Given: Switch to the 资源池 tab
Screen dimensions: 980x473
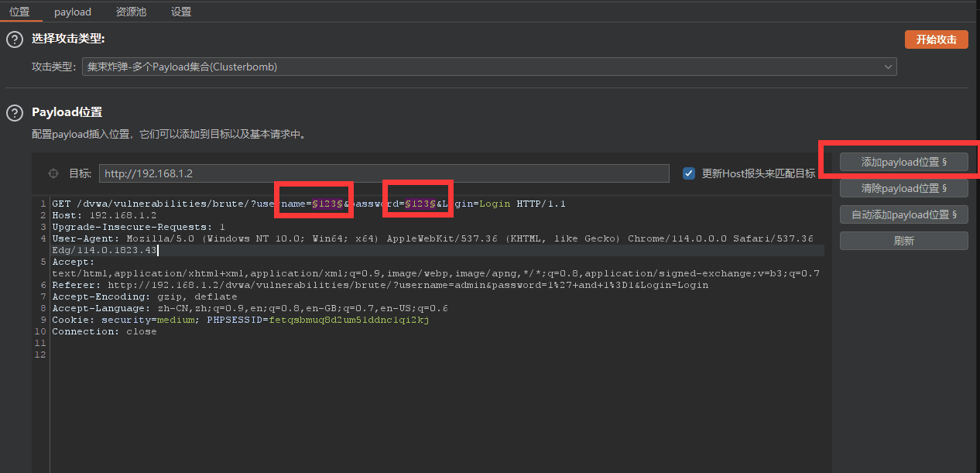Looking at the screenshot, I should 131,12.
